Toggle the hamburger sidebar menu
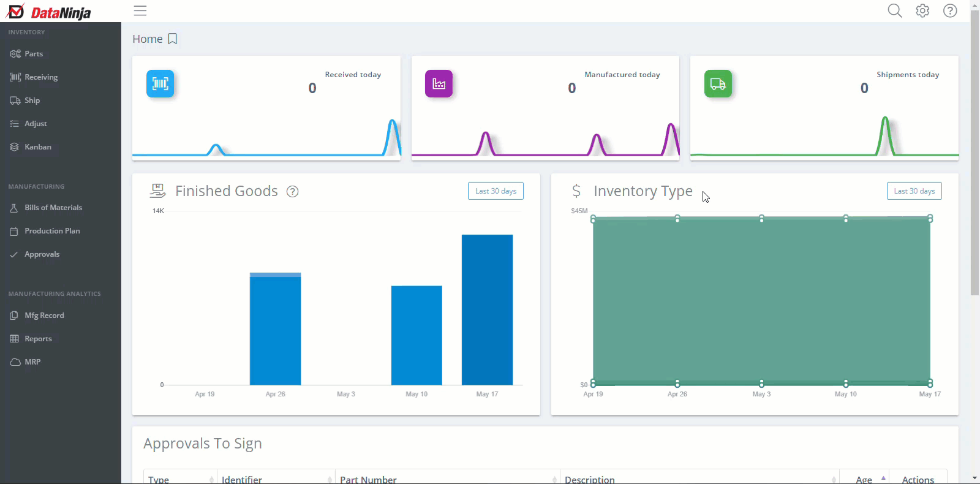The height and width of the screenshot is (484, 980). 140,10
